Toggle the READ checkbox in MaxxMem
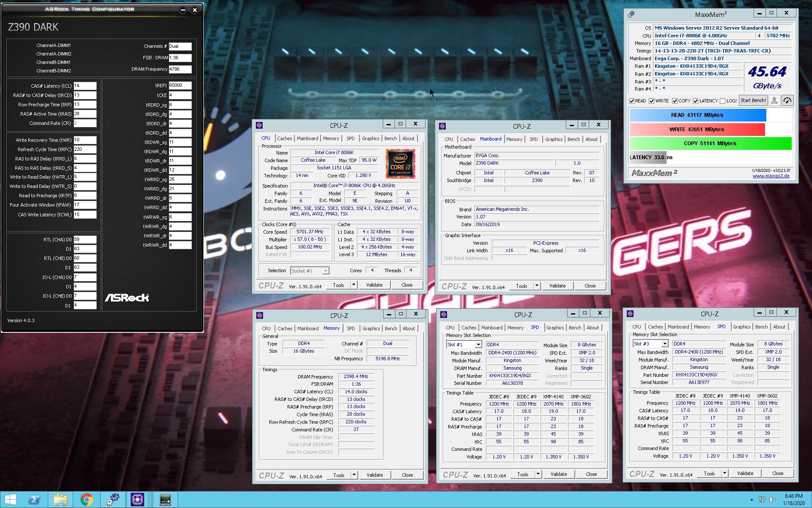 [x=631, y=101]
